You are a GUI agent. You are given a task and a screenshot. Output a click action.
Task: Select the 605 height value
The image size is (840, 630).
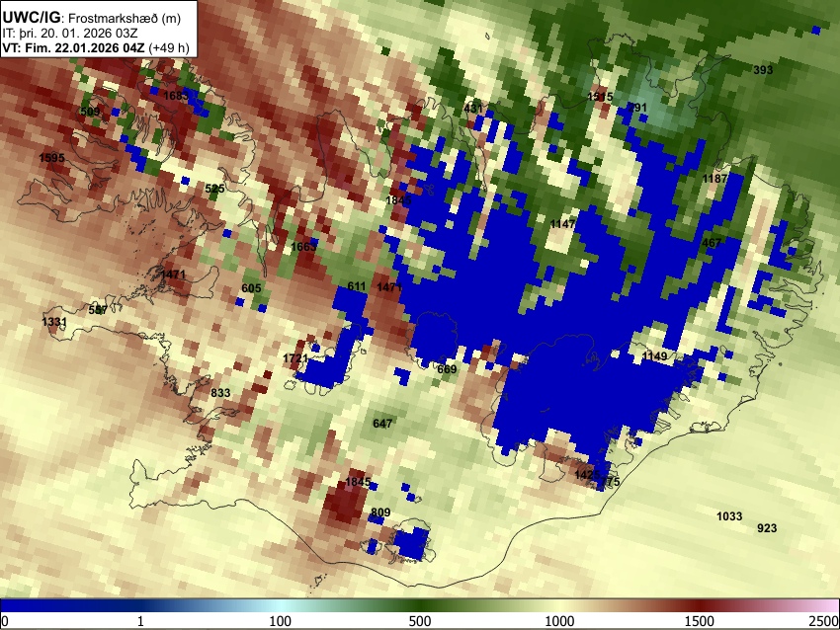[x=251, y=288]
